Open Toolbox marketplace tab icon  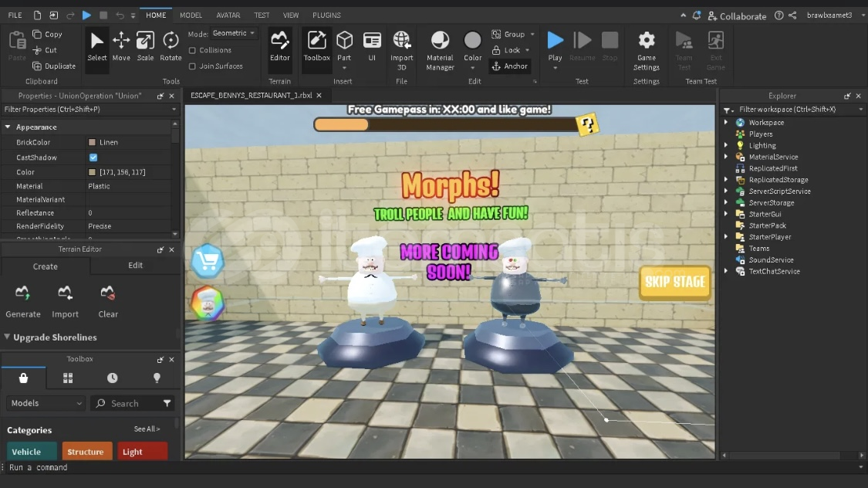[x=23, y=378]
